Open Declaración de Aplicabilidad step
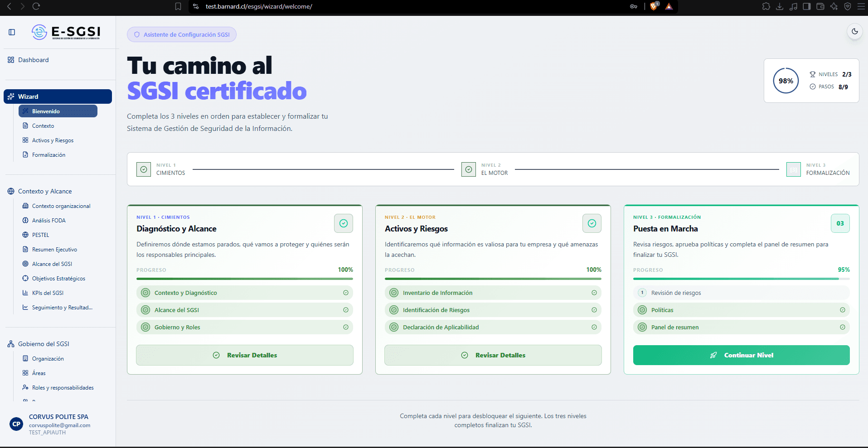 (x=493, y=327)
